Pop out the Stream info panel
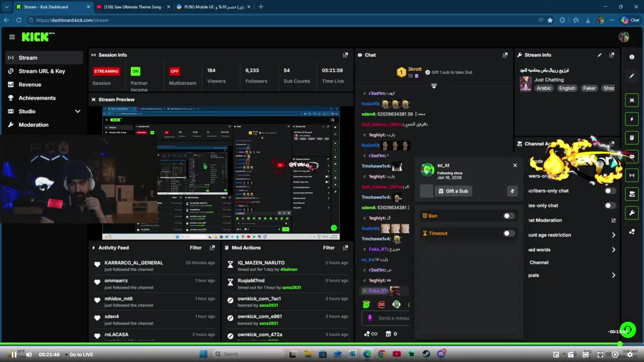The image size is (644, 362). click(612, 55)
